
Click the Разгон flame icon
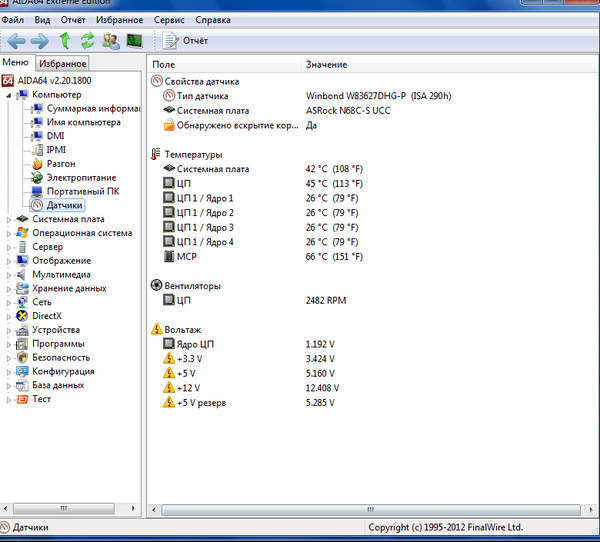point(37,164)
